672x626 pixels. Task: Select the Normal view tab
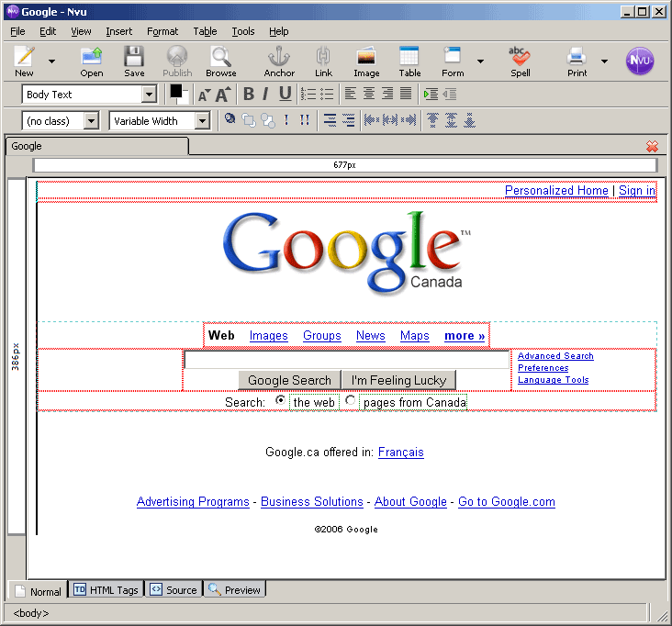pyautogui.click(x=39, y=591)
